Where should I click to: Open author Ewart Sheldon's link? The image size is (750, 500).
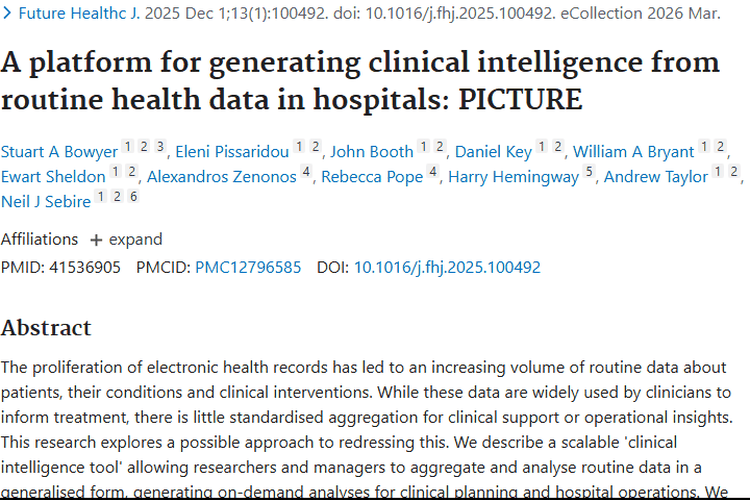coord(53,177)
